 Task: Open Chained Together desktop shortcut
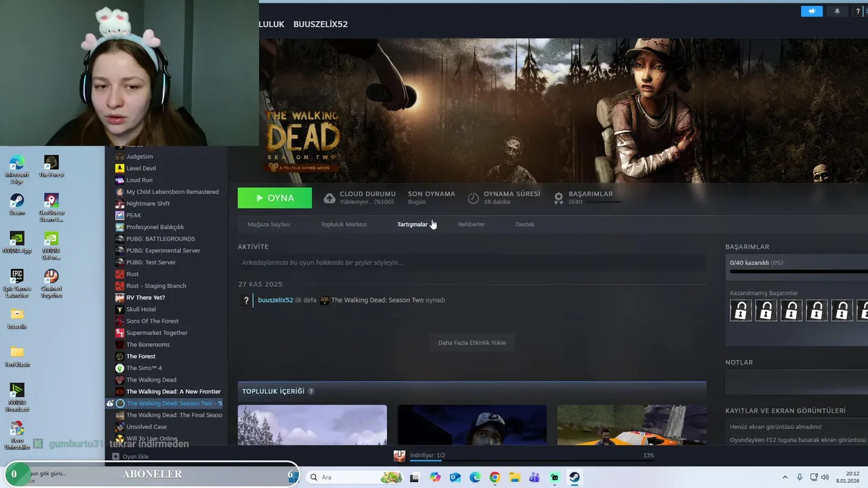(x=51, y=283)
